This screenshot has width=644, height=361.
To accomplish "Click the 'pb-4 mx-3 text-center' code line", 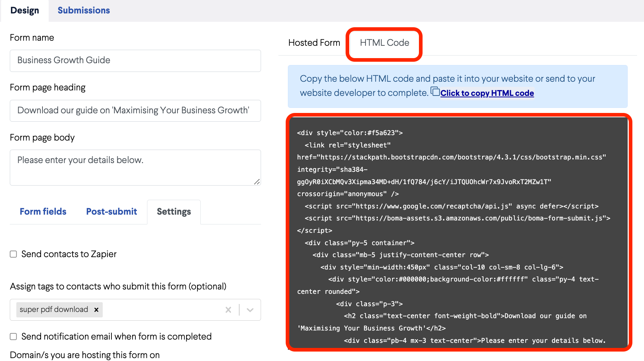I will [475, 341].
